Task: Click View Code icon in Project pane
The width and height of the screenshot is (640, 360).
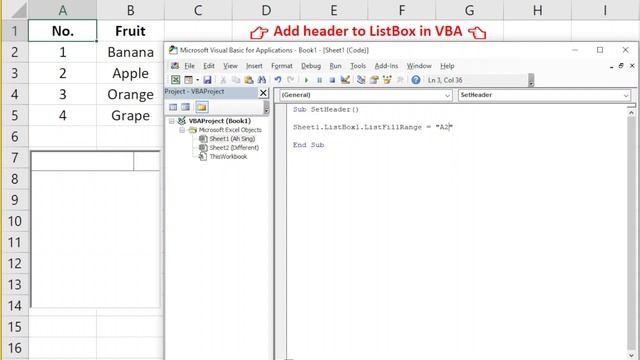Action: 173,107
